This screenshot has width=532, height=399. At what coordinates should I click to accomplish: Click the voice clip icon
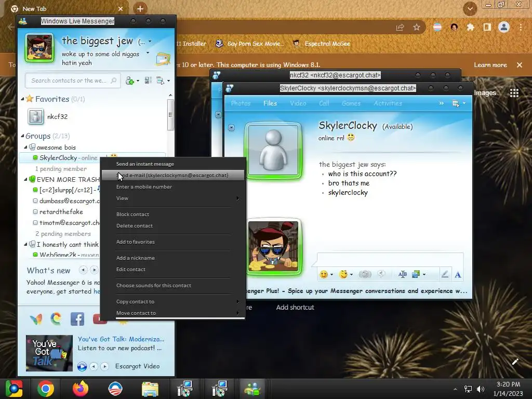[381, 274]
